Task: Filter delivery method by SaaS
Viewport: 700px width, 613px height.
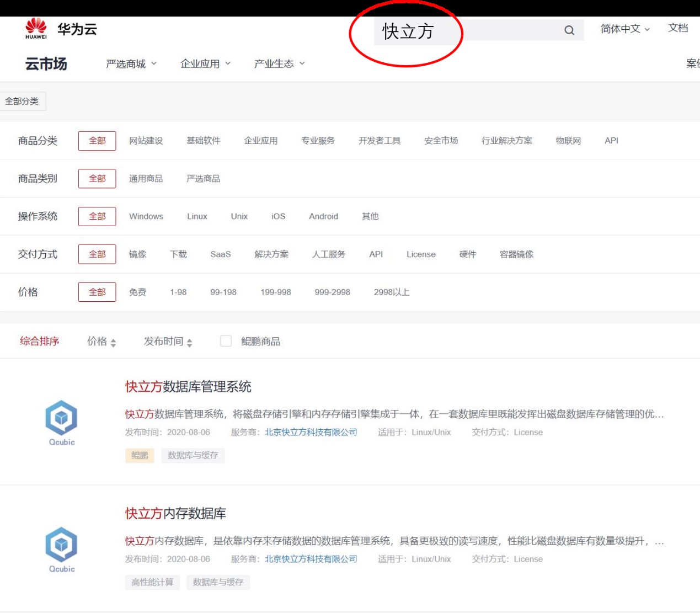Action: tap(221, 254)
